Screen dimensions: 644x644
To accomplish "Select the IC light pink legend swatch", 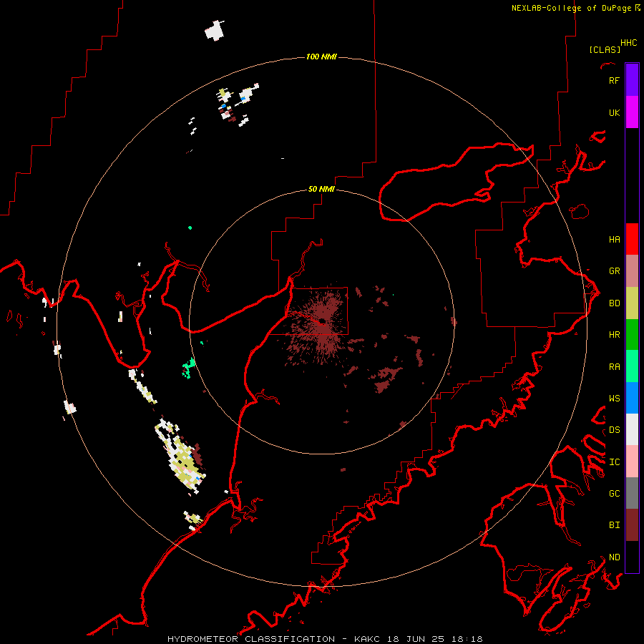I will pos(632,462).
